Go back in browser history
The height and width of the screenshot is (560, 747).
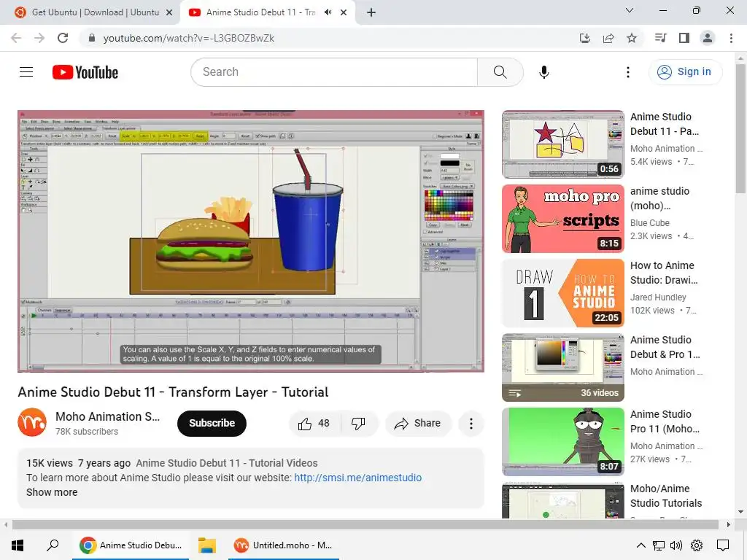[16, 38]
